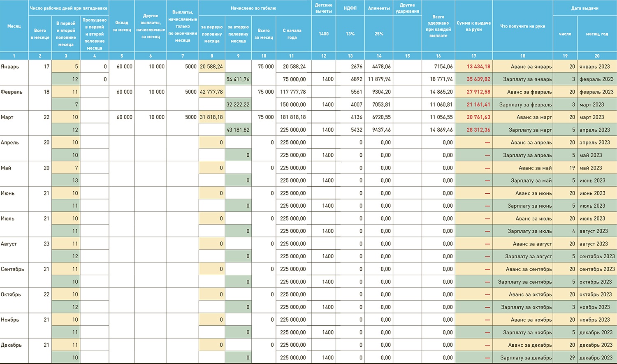617x364 pixels.
Task: Click the Аванс за февраль cell
Action: click(529, 92)
